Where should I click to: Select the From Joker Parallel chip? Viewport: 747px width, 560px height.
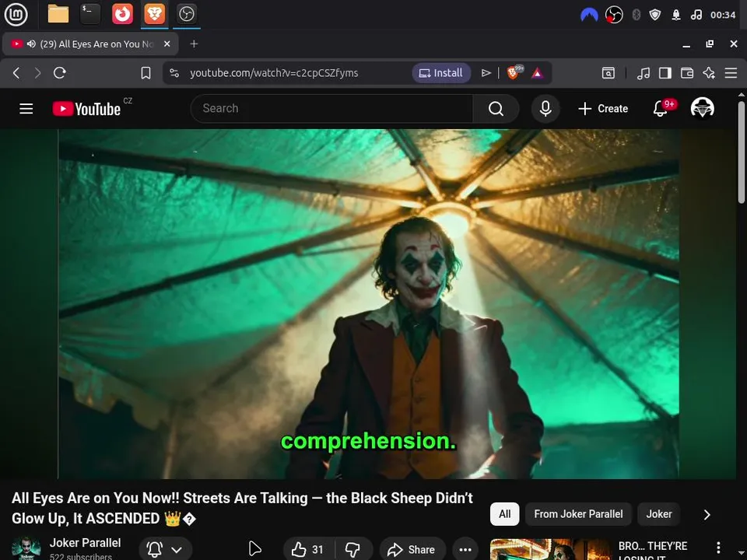(x=578, y=514)
